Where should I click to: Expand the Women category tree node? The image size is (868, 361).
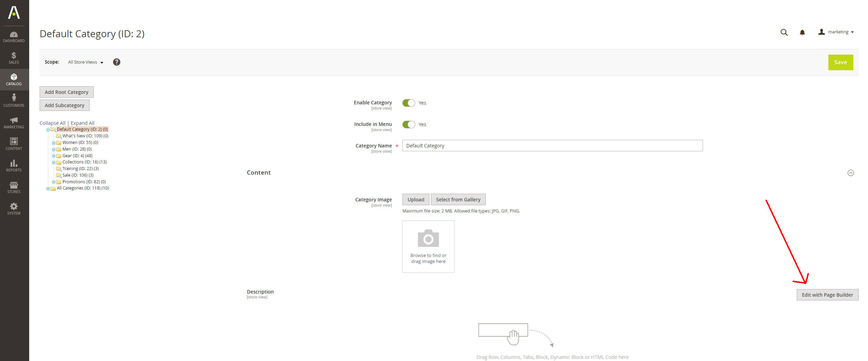pos(54,143)
